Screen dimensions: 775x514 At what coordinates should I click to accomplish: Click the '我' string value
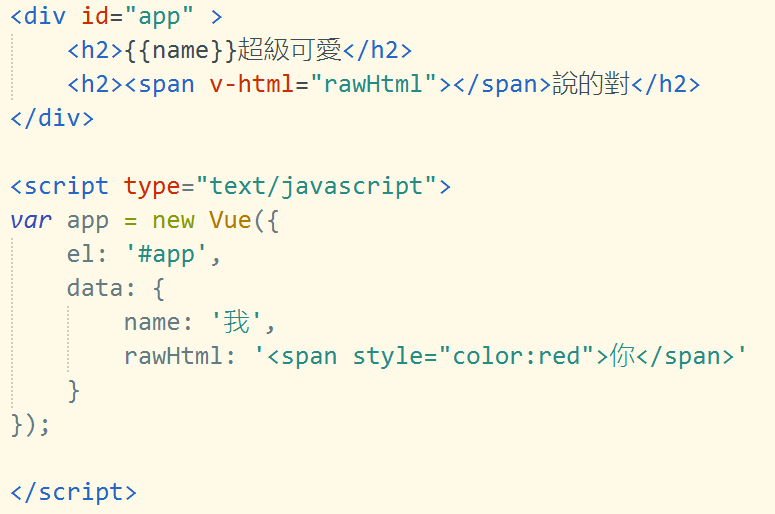click(237, 322)
